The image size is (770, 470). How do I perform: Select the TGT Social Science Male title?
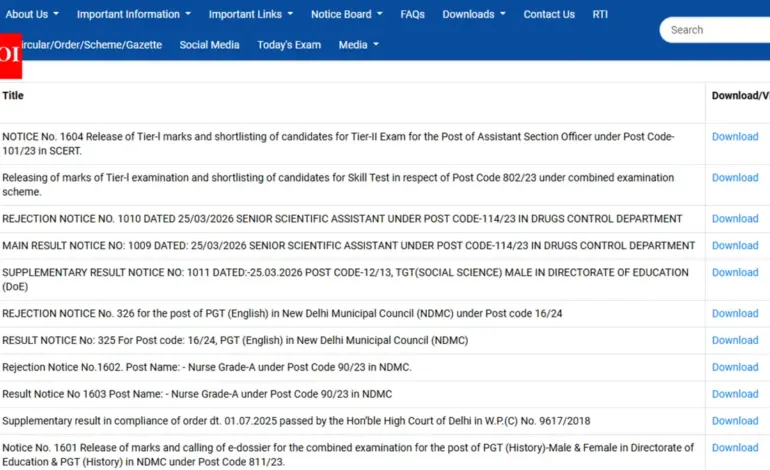[x=345, y=279]
